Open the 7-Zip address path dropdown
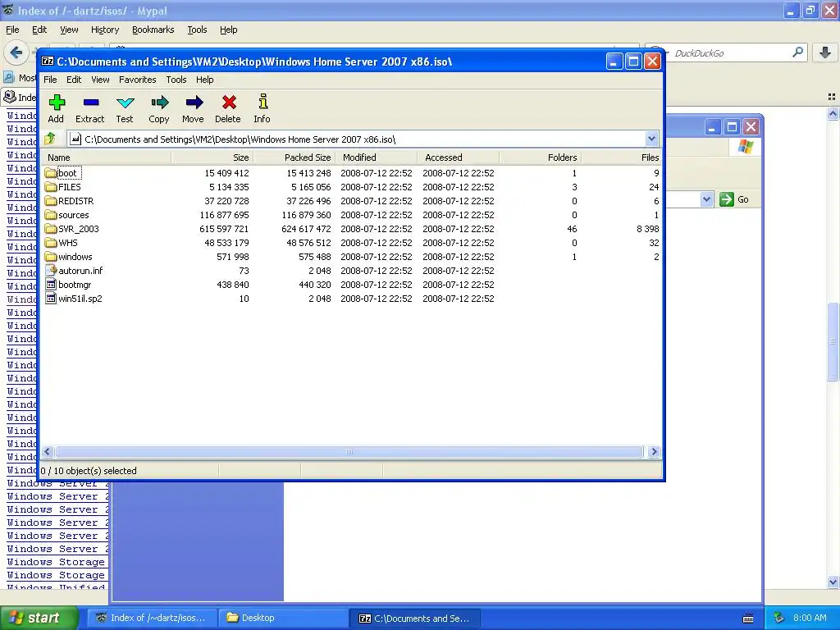 pos(651,139)
